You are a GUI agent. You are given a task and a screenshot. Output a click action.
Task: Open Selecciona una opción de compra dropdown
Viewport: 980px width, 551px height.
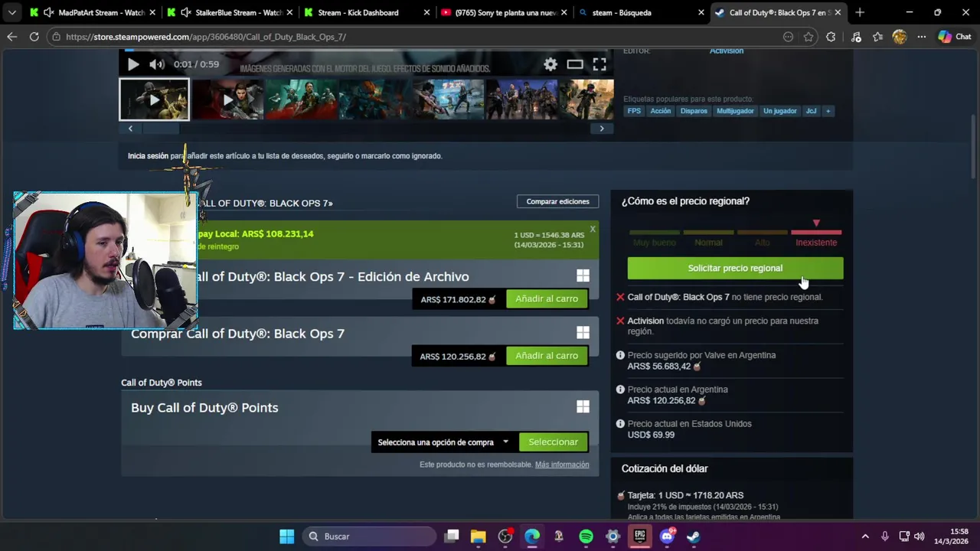(443, 442)
